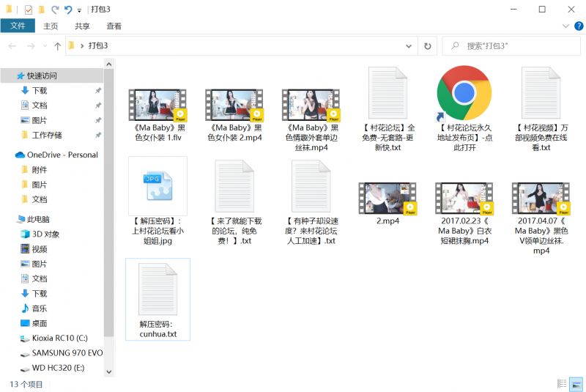The image size is (586, 392).
Task: Switch to large icons view layout
Action: point(576,383)
